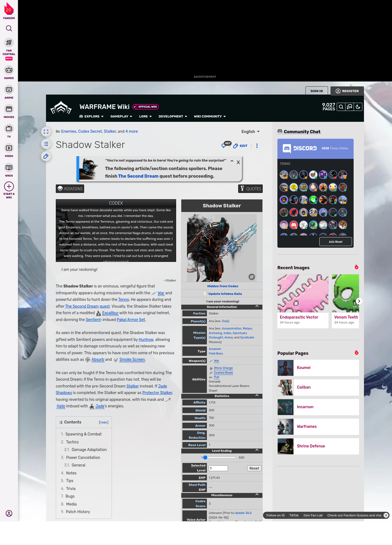
Task: Expand the page to full width
Action: pyautogui.click(x=46, y=132)
